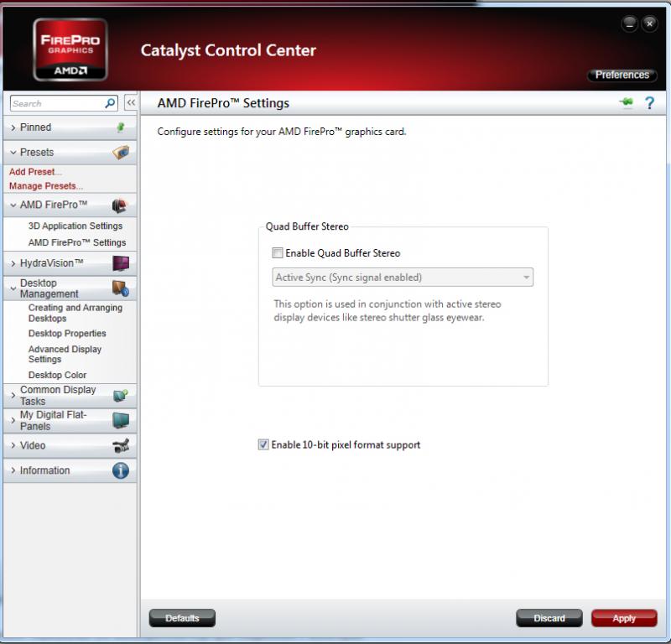Click the green pin icon beside Pinned
This screenshot has width=671, height=644.
(x=121, y=127)
